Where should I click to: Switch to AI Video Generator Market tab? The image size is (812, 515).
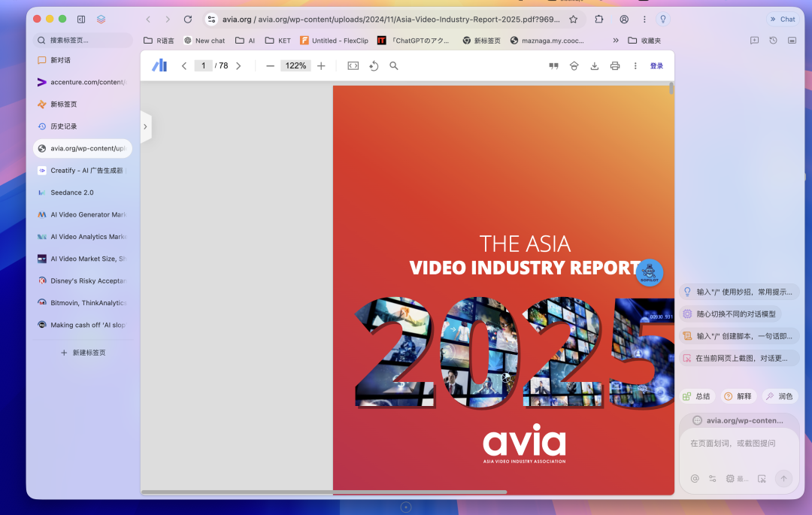(83, 214)
